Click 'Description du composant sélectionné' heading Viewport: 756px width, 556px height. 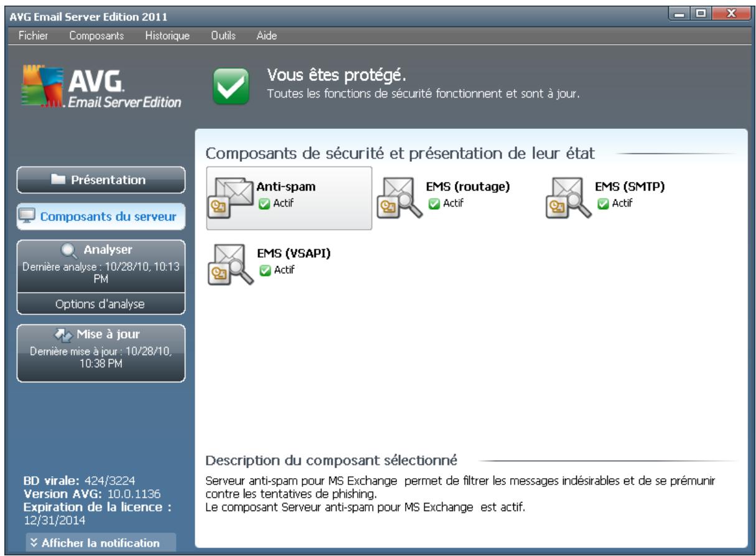tap(331, 461)
